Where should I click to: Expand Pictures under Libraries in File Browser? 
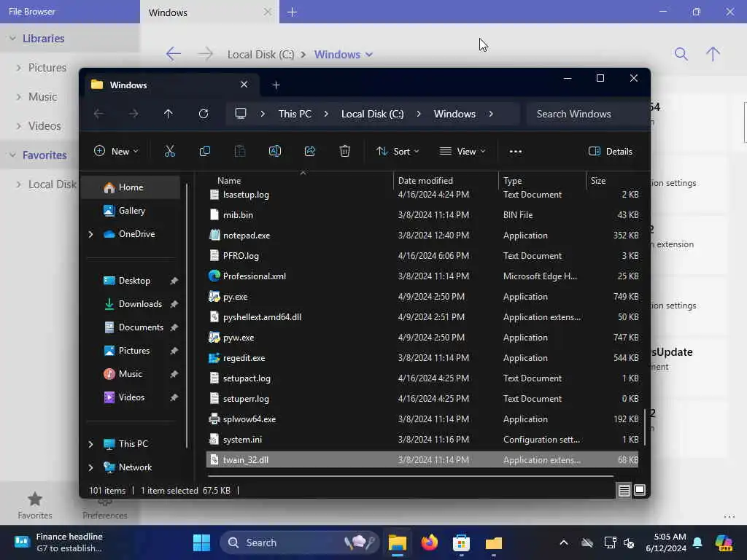(18, 68)
